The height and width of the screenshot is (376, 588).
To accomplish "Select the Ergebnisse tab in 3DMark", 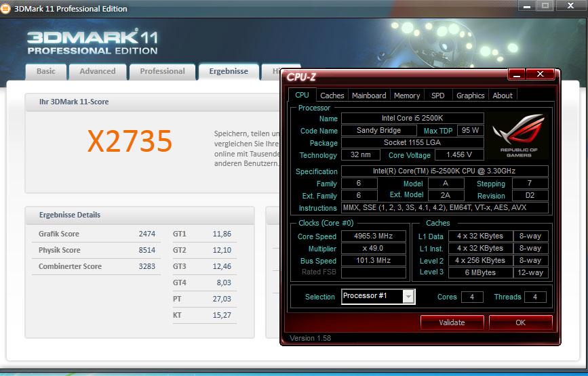I will click(x=229, y=71).
